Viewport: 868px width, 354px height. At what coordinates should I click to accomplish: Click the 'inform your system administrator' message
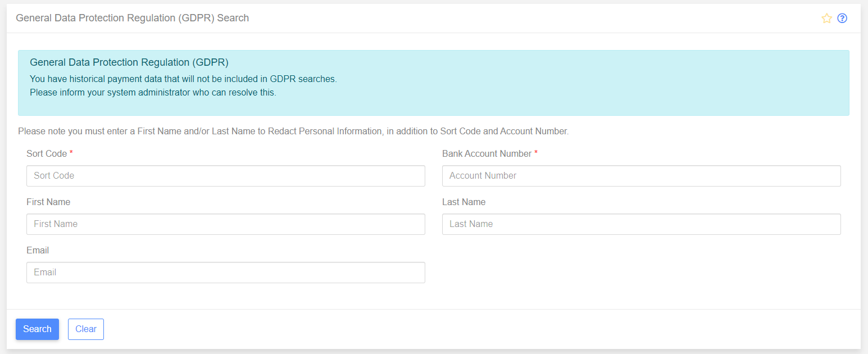pyautogui.click(x=153, y=93)
